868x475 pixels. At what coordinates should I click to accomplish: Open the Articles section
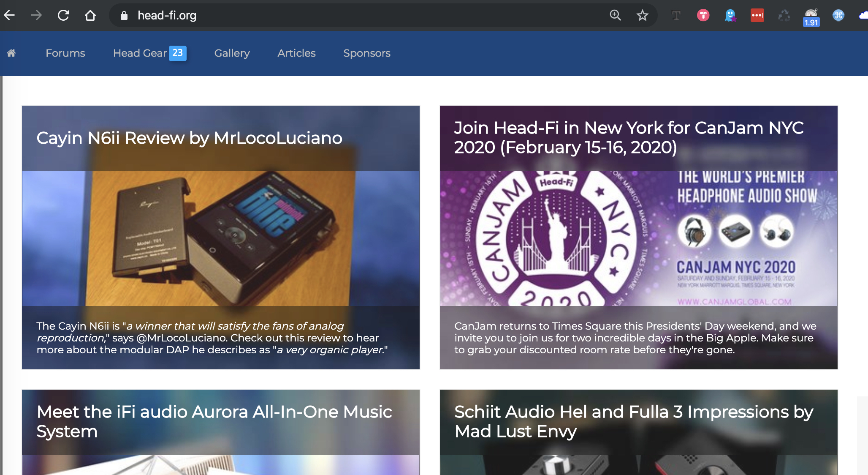(296, 53)
